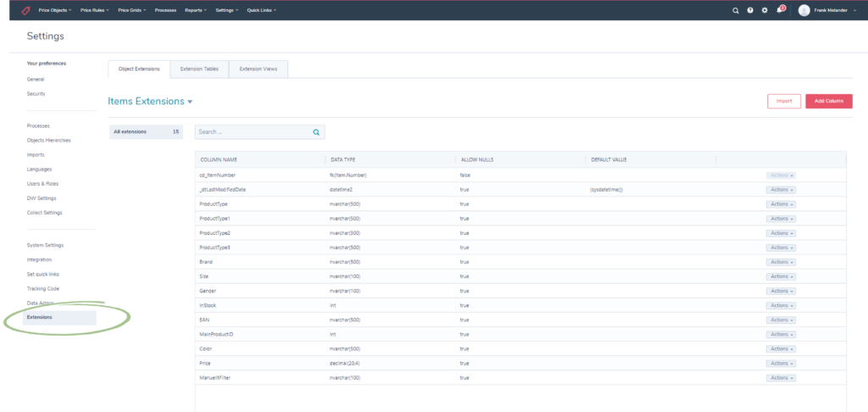868x412 pixels.
Task: Open Set quick links in the sidebar
Action: point(42,274)
